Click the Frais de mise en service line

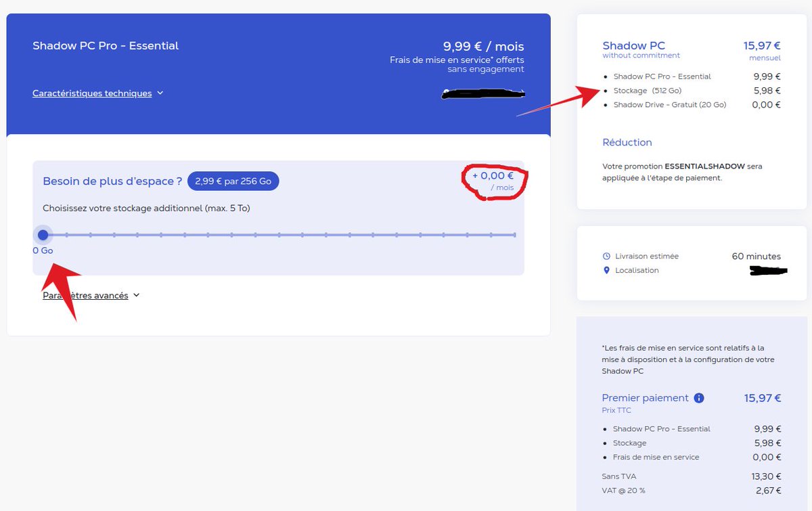[656, 458]
